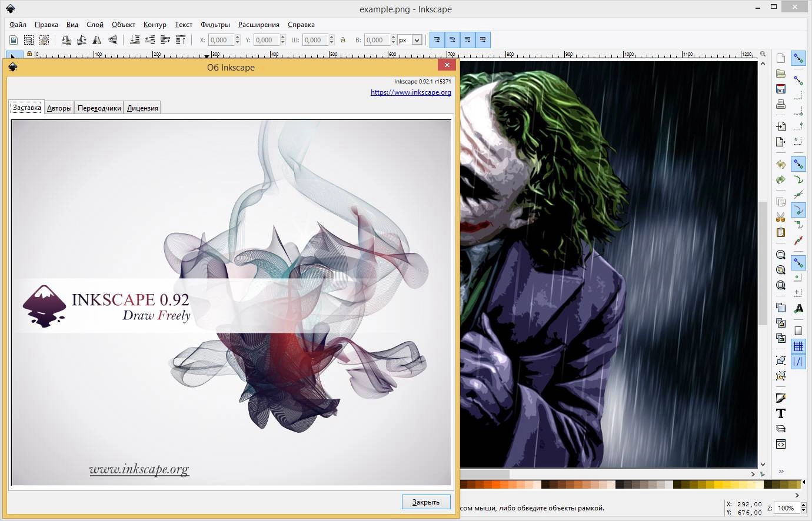Click the Export icon
The width and height of the screenshot is (812, 521).
point(781,142)
